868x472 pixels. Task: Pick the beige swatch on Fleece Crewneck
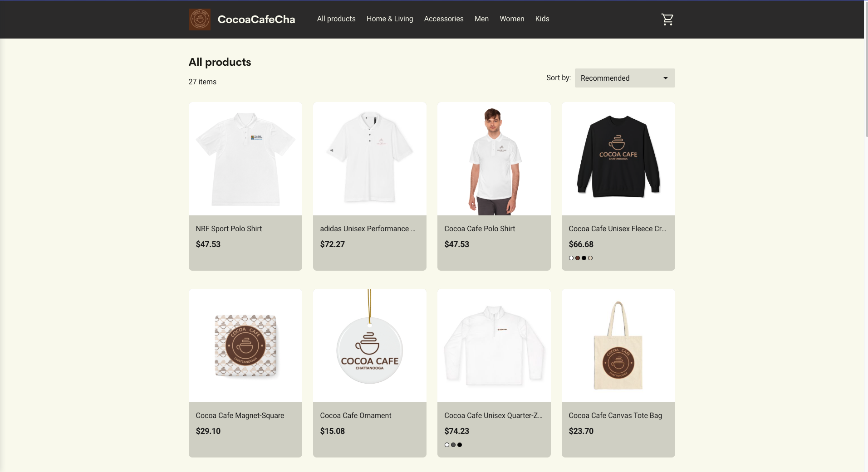point(590,258)
